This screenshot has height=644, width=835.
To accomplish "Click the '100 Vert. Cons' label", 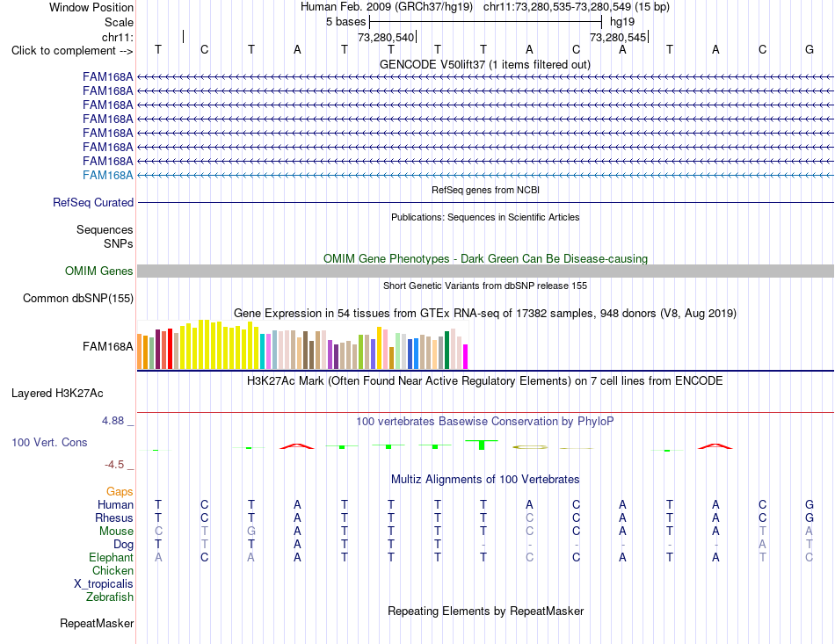I will click(49, 442).
